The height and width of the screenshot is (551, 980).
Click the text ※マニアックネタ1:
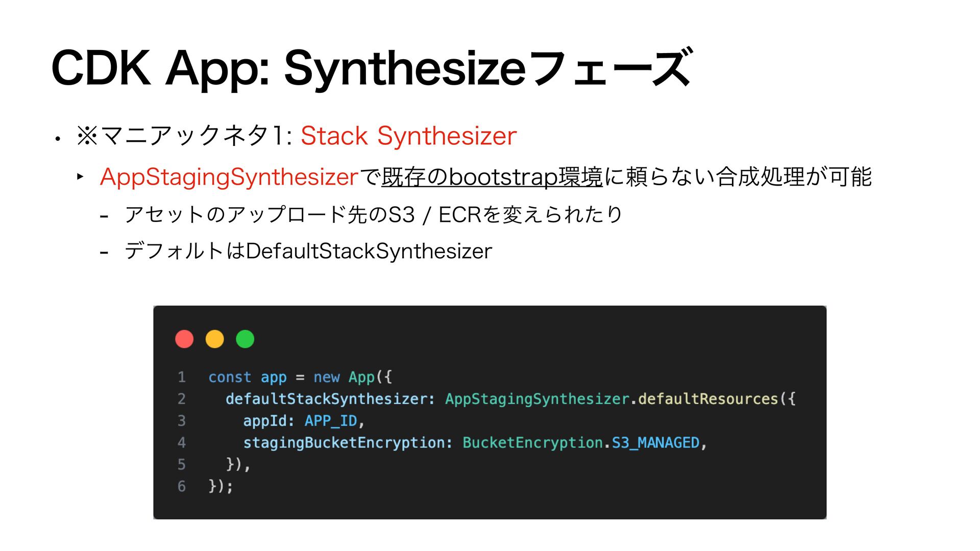[x=184, y=136]
